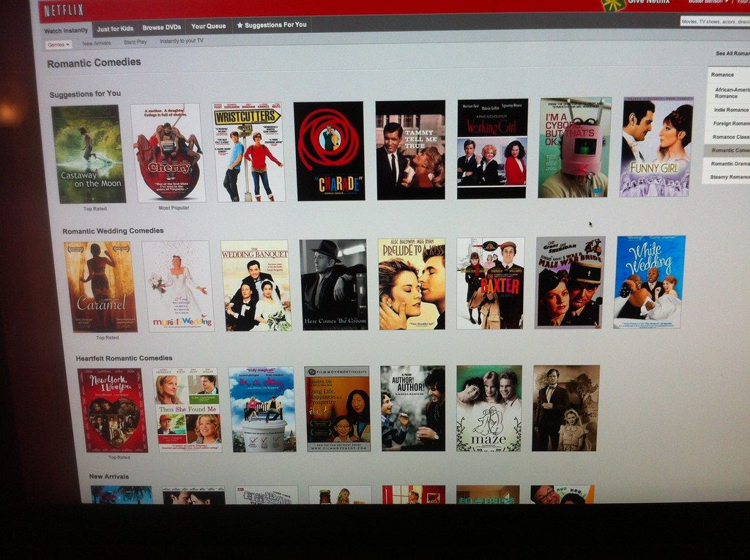Open the sepia couple poster beside Maze
The height and width of the screenshot is (560, 750).
566,408
